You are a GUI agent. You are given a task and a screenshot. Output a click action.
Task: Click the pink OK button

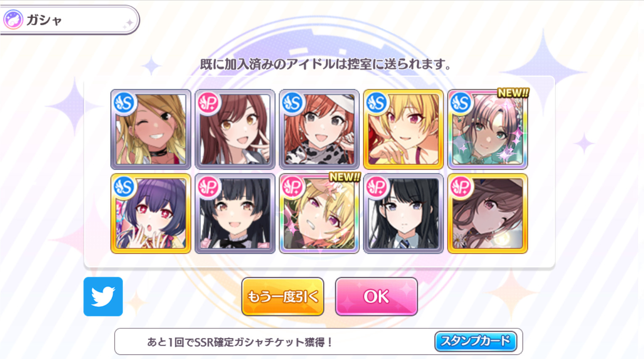[376, 296]
